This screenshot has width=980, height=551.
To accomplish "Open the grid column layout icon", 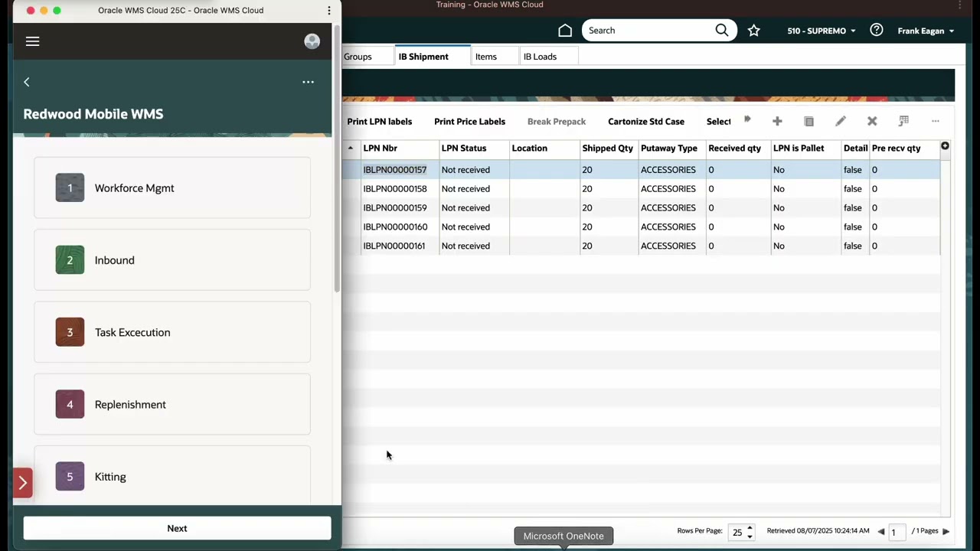I will click(903, 121).
